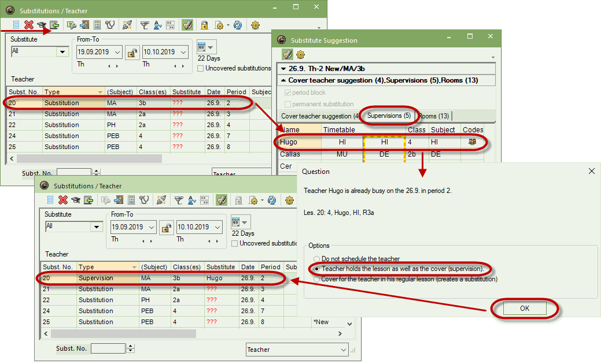
Task: Open calendar range dropdown in back Substitutions window
Action: pos(211,47)
